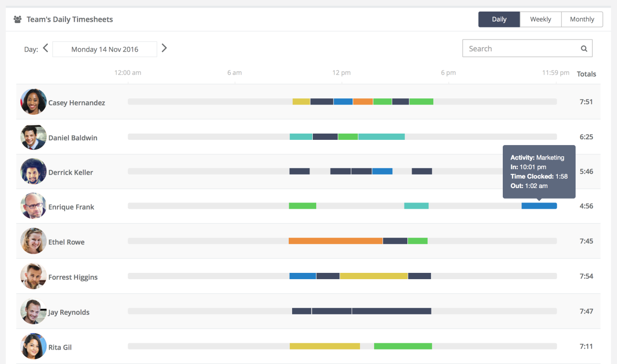Image resolution: width=617 pixels, height=364 pixels.
Task: Click Ethel Rowe's orange timeline bar
Action: click(x=335, y=241)
